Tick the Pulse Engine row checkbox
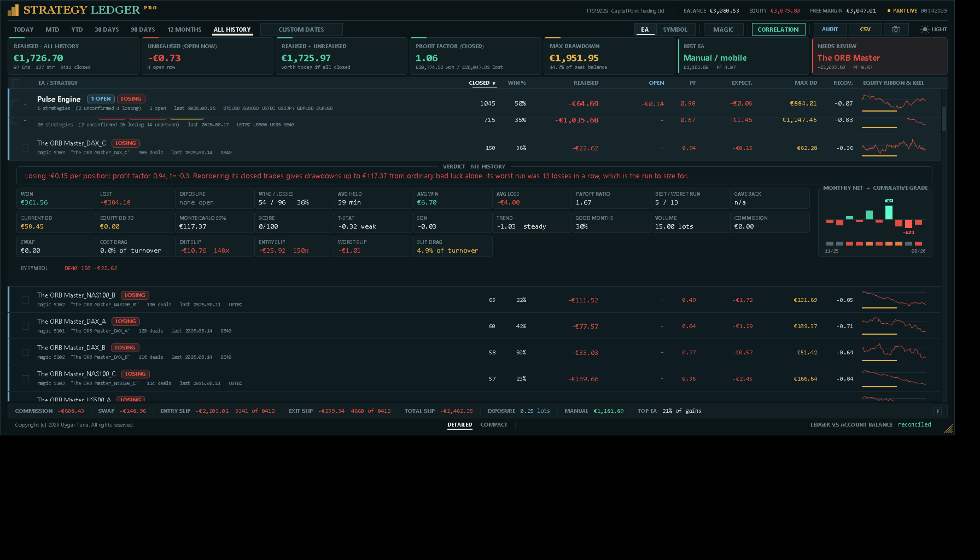The height and width of the screenshot is (560, 980). (16, 103)
